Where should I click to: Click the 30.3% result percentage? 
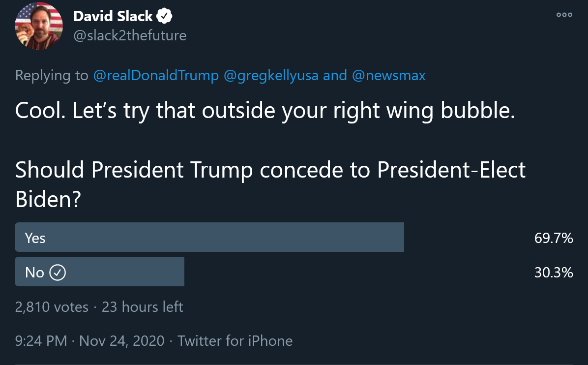[x=554, y=273]
